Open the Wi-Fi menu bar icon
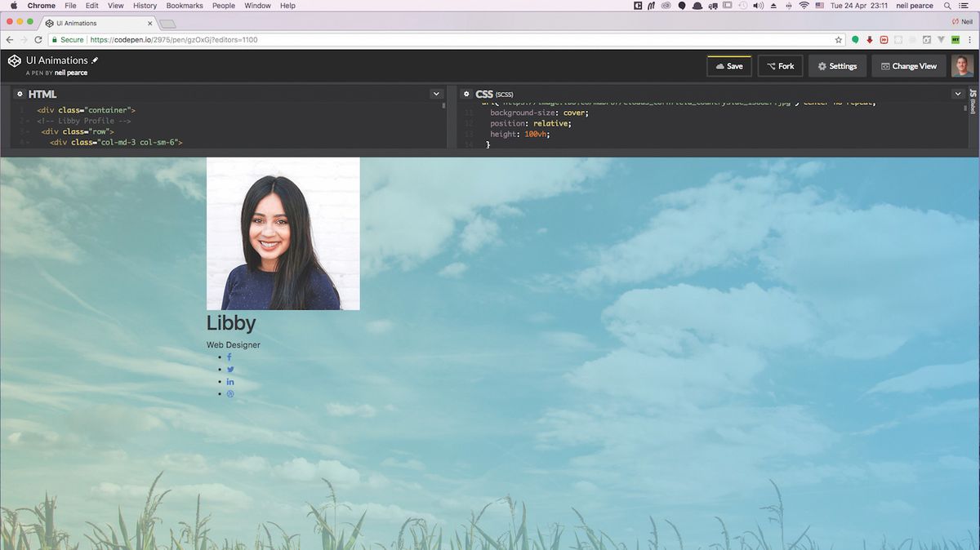Image resolution: width=980 pixels, height=550 pixels. click(804, 6)
